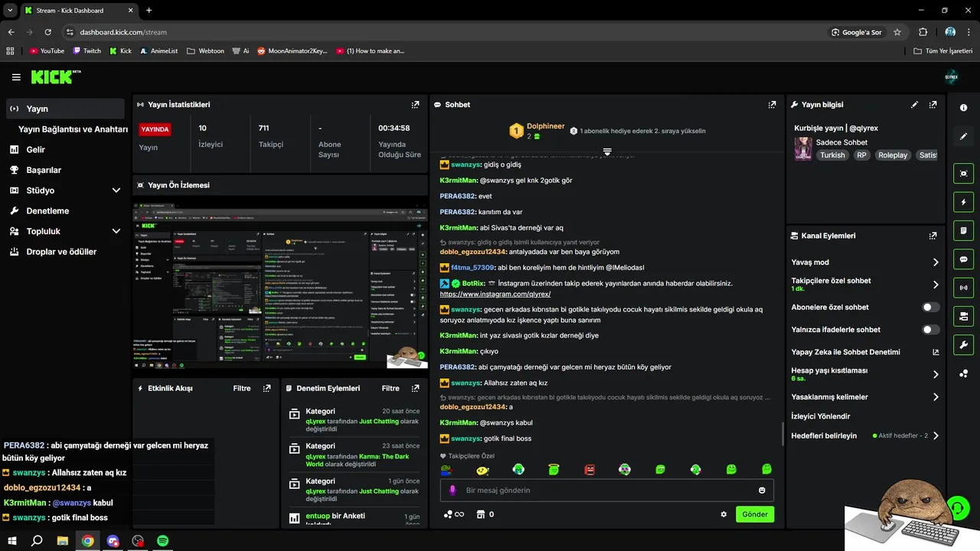Screen dimensions: 980x551
Task: Click İzleyici Yönlendir option
Action: coord(821,416)
